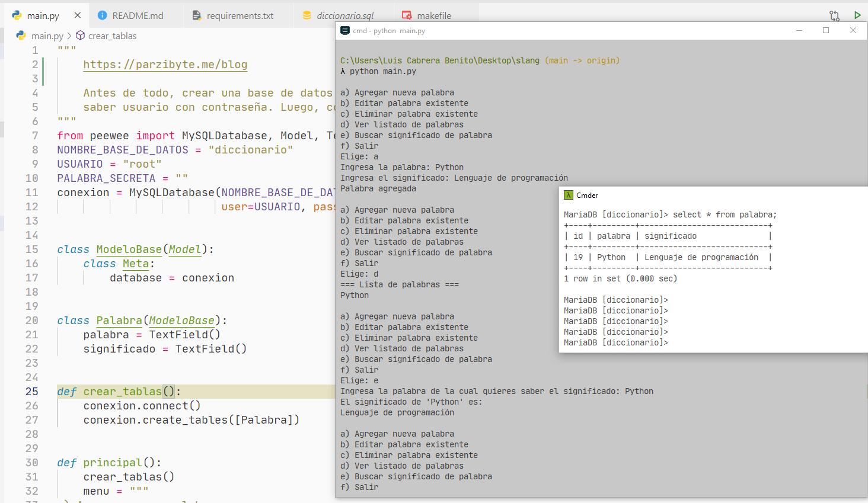
Task: Click the "root" string on line 9
Action: pos(142,164)
